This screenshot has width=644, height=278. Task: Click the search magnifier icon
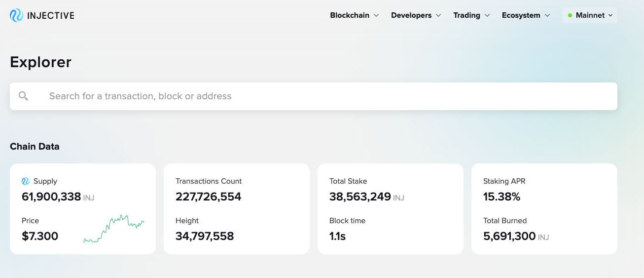(x=23, y=96)
